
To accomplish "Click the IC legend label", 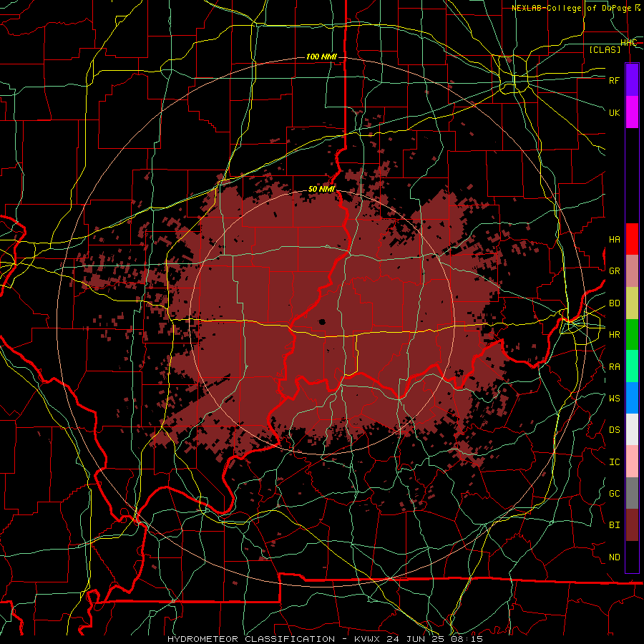I will 614,462.
